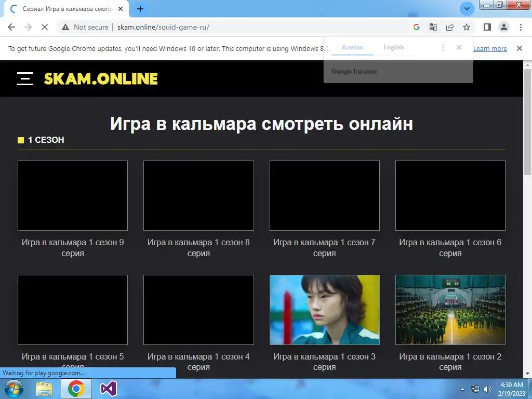
Task: Click the title Игра в кальмара 1 сезон 8 серия
Action: 198,248
